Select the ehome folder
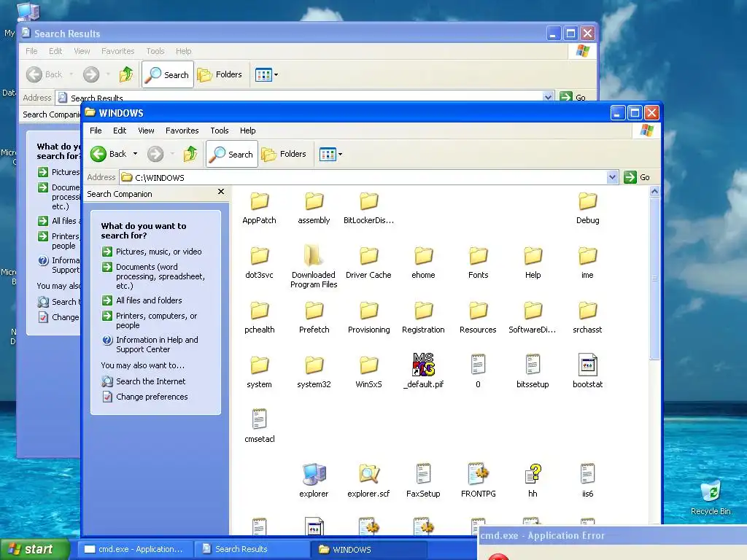747x560 pixels. pos(423,263)
